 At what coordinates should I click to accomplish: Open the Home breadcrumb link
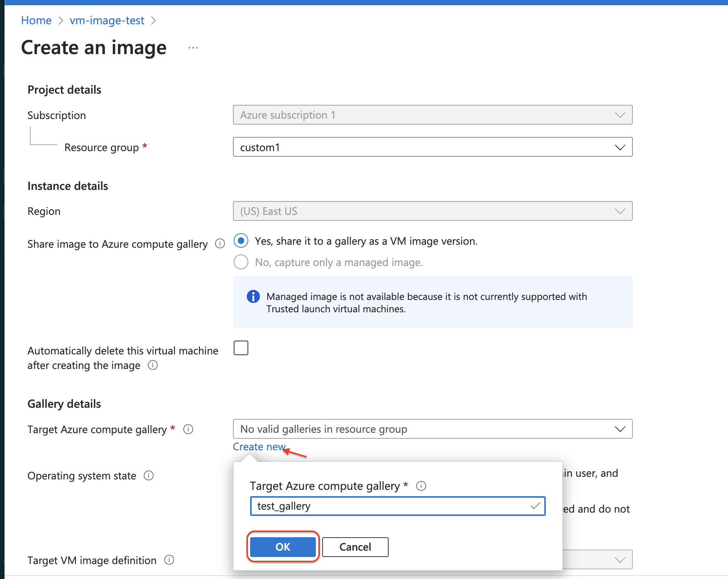pos(36,21)
